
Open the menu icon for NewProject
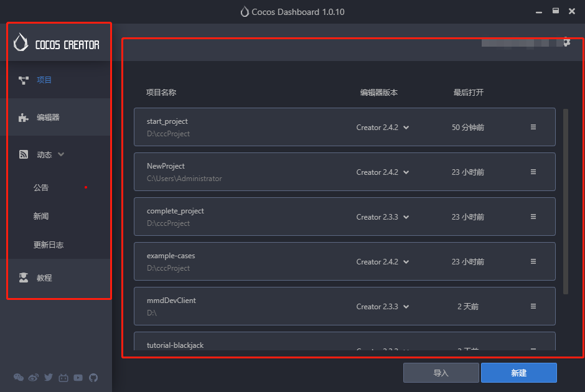coord(533,172)
